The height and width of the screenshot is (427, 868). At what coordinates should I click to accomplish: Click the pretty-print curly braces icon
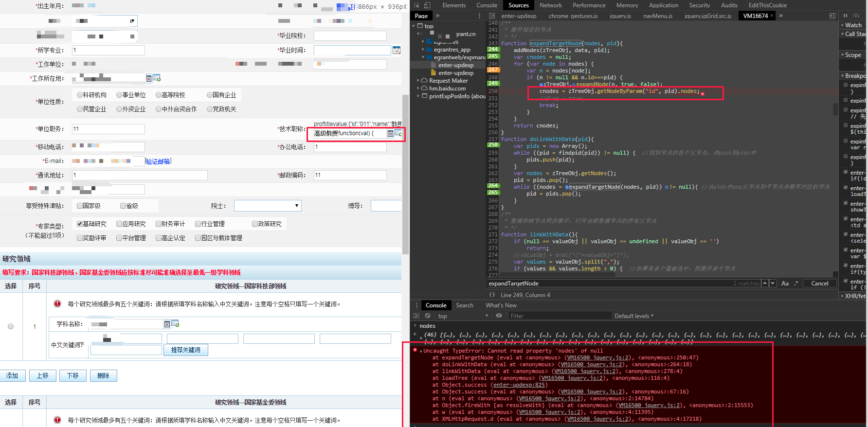coord(492,295)
